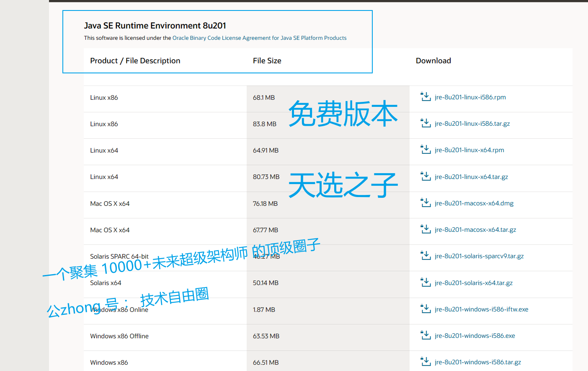Download jre-8u201-macosx-x64.dmg link

point(474,203)
